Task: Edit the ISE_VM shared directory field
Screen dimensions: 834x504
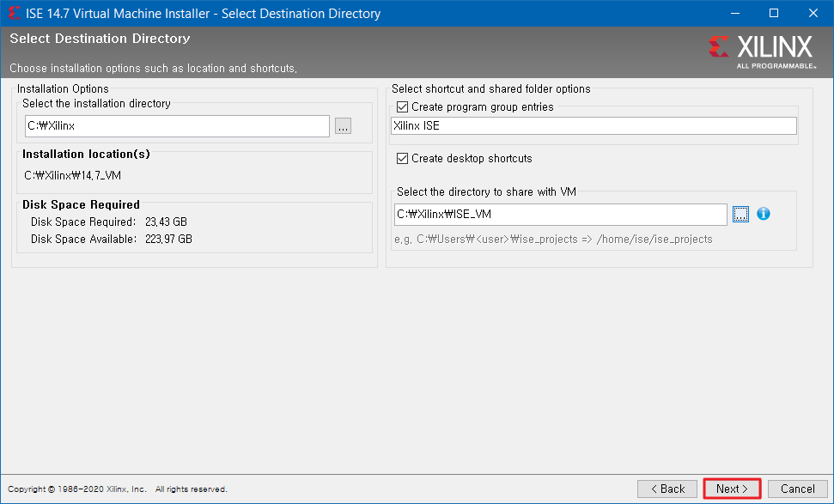Action: pos(561,215)
